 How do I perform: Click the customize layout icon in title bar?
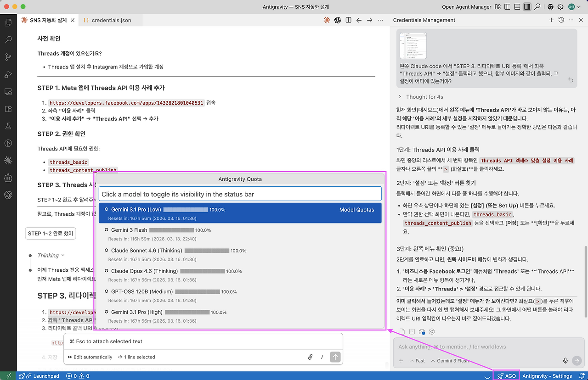pos(498,7)
